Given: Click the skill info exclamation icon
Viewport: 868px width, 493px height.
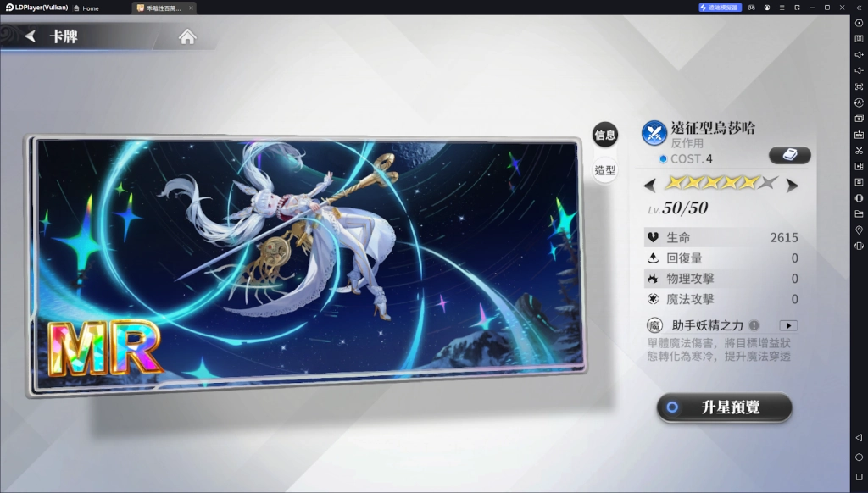Looking at the screenshot, I should (x=754, y=325).
